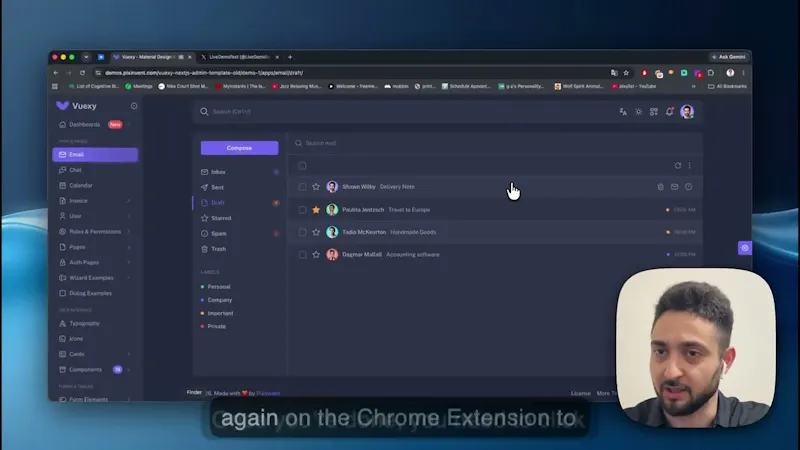Open the notifications bell
This screenshot has height=450, width=800.
coord(669,112)
